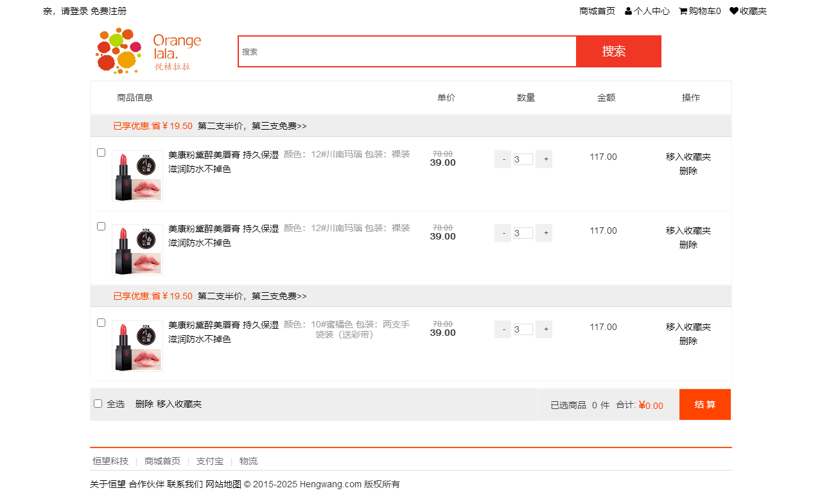Check the second lipstick item checkbox
The width and height of the screenshot is (822, 504).
click(x=101, y=227)
